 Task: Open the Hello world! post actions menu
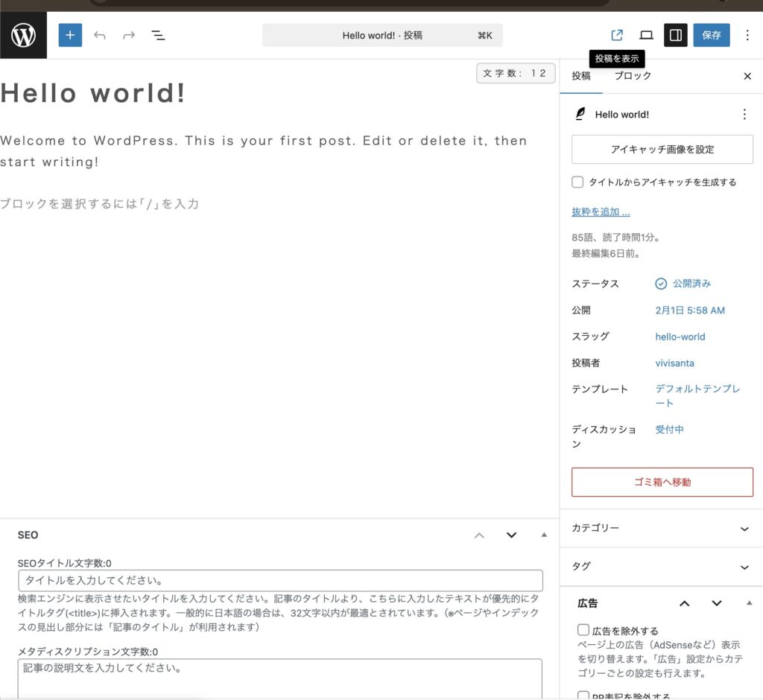click(x=744, y=114)
